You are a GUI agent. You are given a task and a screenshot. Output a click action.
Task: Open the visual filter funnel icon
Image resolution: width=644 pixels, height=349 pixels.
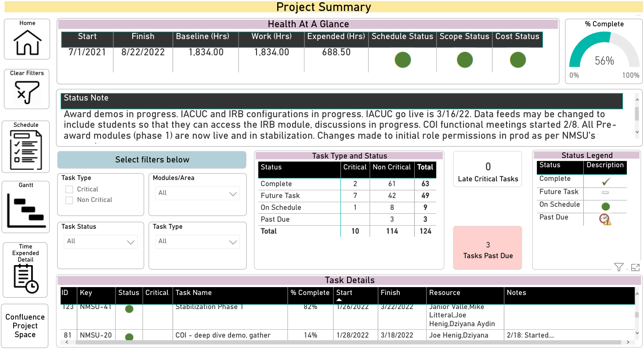tap(619, 267)
